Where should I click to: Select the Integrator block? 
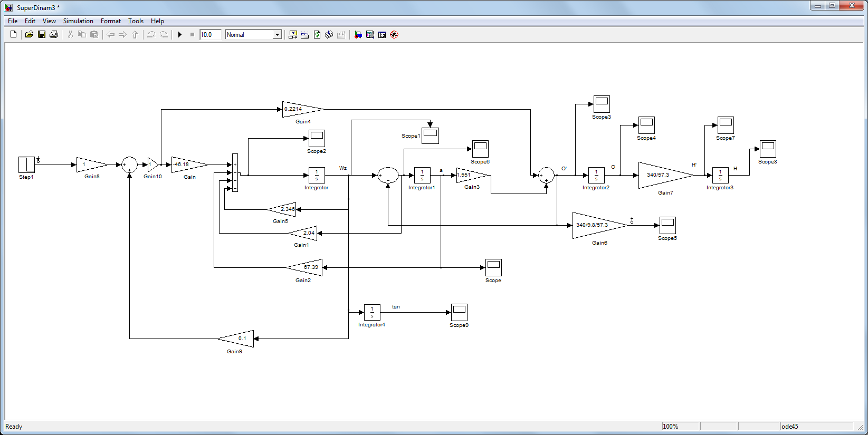(x=317, y=175)
